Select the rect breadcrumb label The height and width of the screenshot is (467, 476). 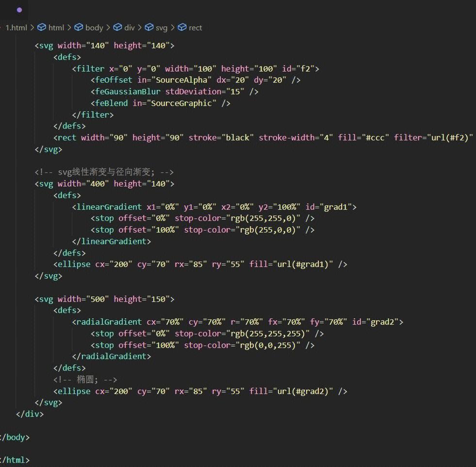point(195,28)
